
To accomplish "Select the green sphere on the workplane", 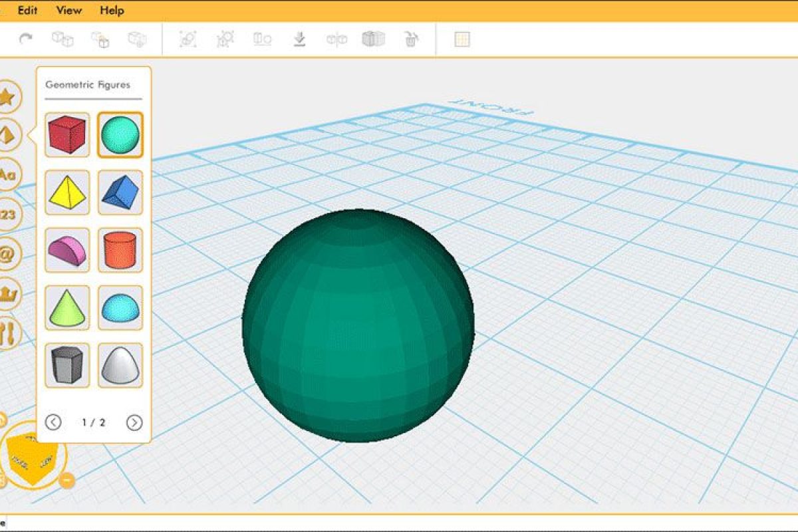I will click(358, 326).
